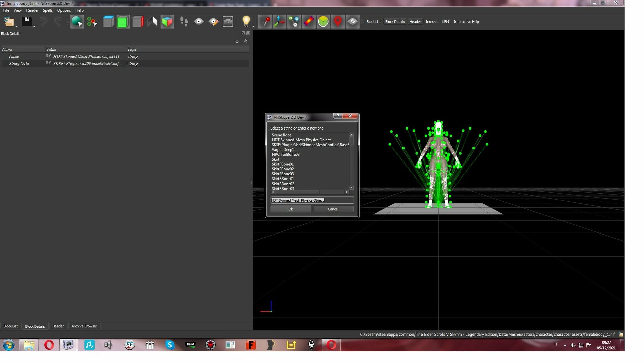Select the green front view cube icon
The width and height of the screenshot is (644, 362).
point(123,22)
